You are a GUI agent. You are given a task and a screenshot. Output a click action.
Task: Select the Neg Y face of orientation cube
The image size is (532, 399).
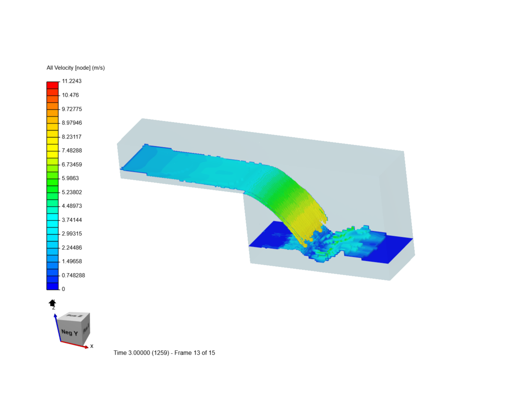(69, 332)
